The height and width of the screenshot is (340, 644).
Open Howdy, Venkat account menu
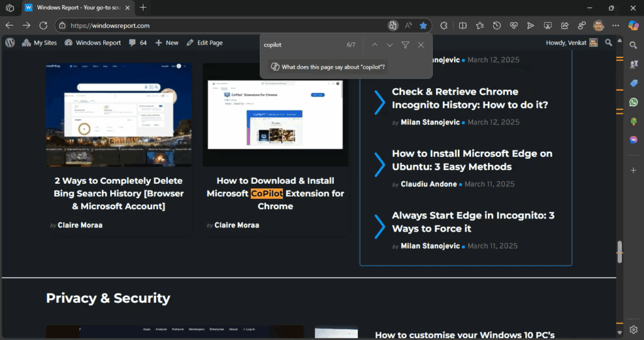[x=572, y=42]
